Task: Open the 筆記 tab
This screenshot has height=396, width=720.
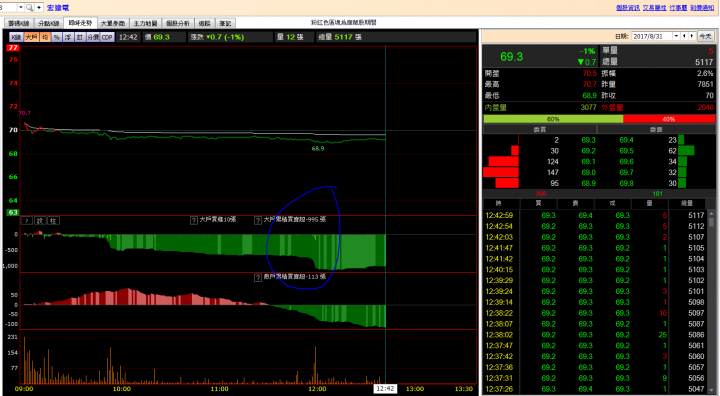Action: [x=225, y=23]
